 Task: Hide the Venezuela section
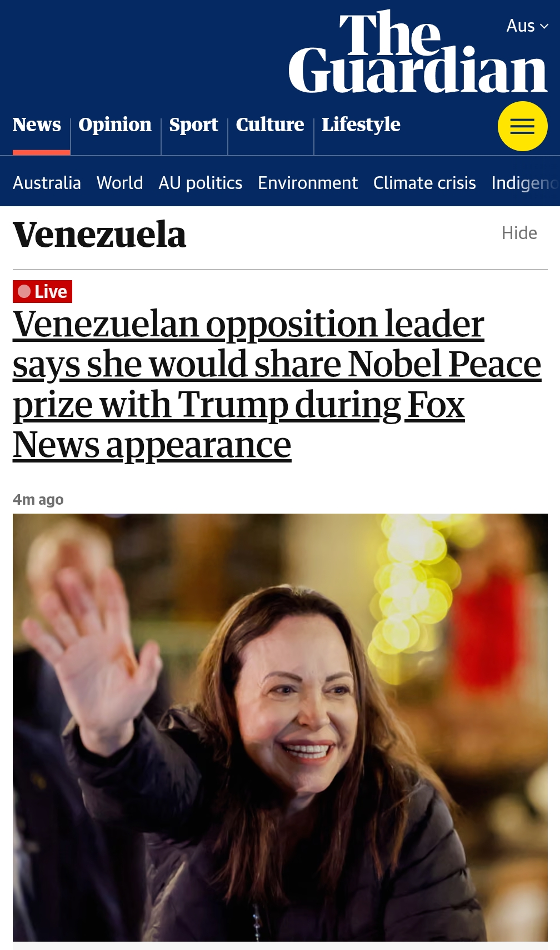[519, 233]
